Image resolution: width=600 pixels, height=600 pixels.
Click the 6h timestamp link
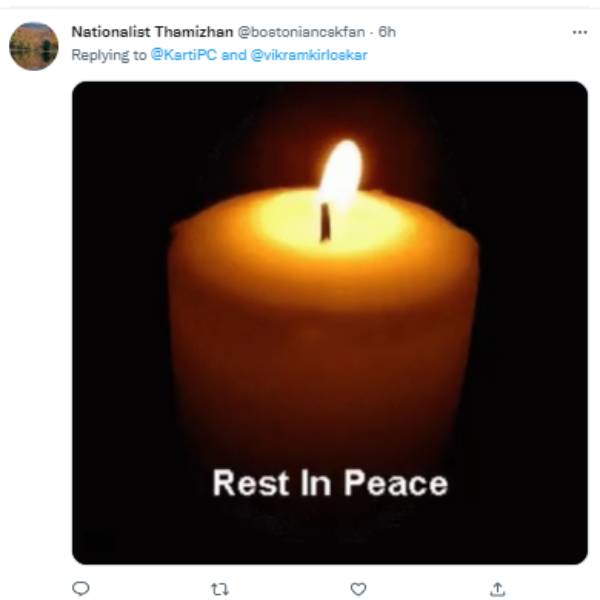coord(387,32)
